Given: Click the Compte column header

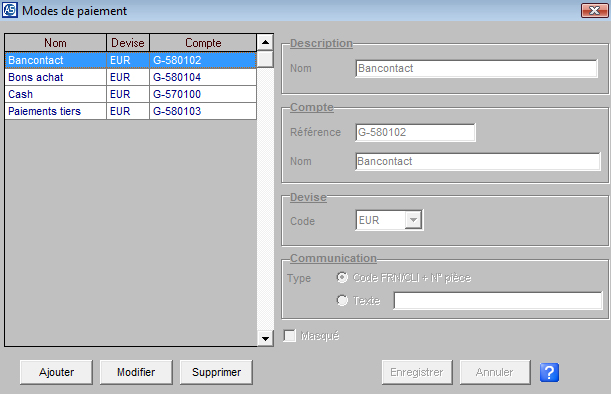Looking at the screenshot, I should [203, 43].
